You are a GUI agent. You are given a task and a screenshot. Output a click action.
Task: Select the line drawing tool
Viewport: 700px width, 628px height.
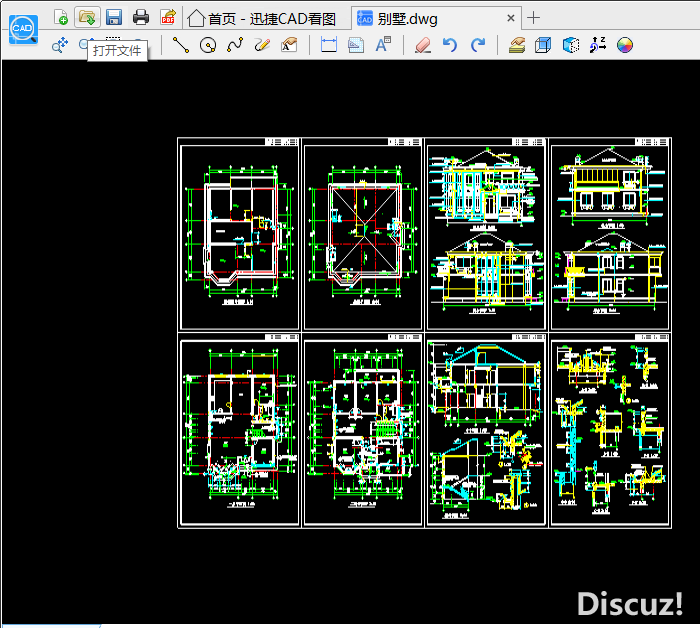181,45
